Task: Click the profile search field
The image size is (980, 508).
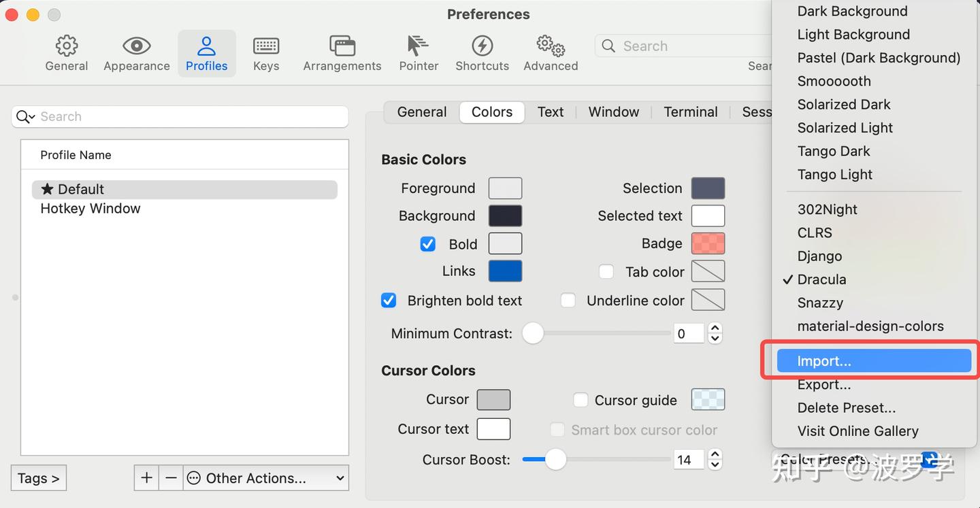Action: point(180,116)
